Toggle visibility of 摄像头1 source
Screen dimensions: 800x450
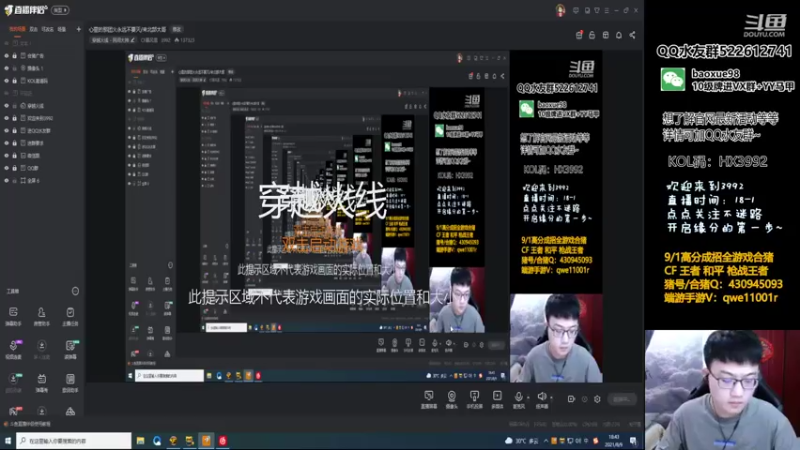6,68
